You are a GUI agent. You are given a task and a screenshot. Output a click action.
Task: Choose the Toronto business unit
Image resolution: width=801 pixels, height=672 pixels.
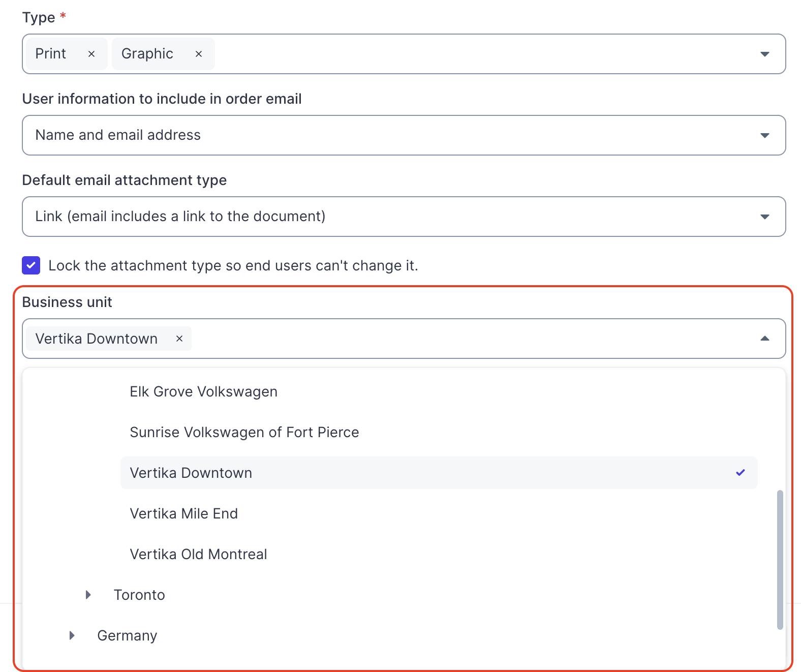[x=139, y=595]
